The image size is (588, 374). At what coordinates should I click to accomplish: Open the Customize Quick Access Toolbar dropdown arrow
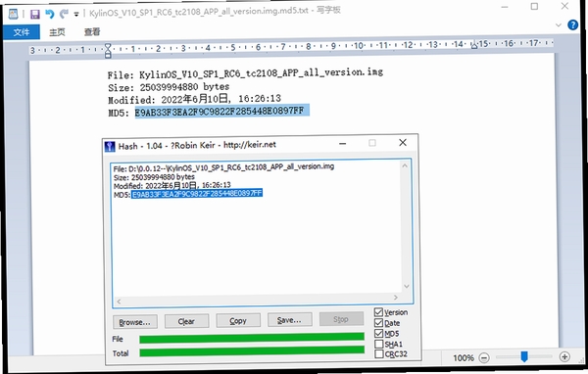pos(76,15)
